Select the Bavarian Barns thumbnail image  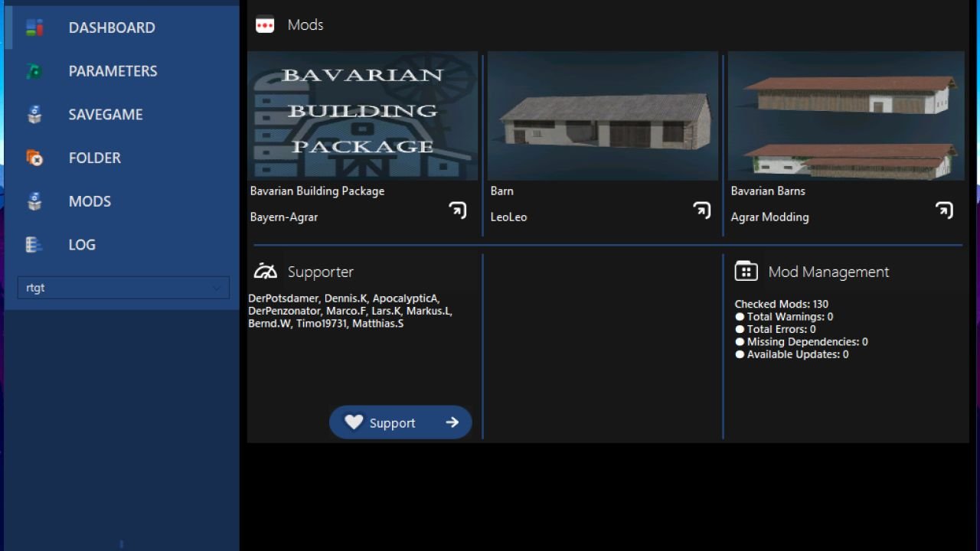846,116
